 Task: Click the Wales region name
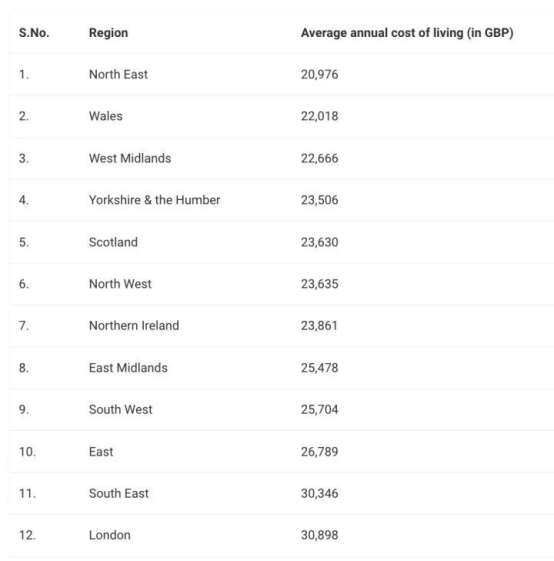tap(106, 116)
